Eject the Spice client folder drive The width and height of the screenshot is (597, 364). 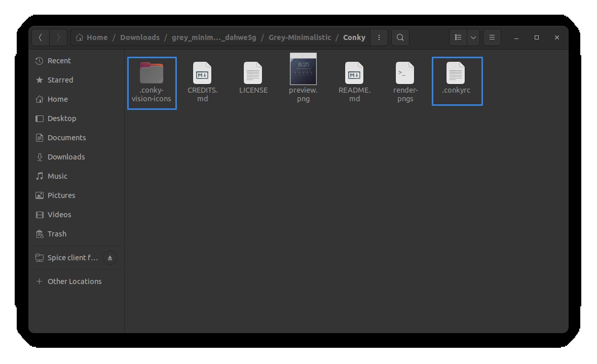[110, 258]
